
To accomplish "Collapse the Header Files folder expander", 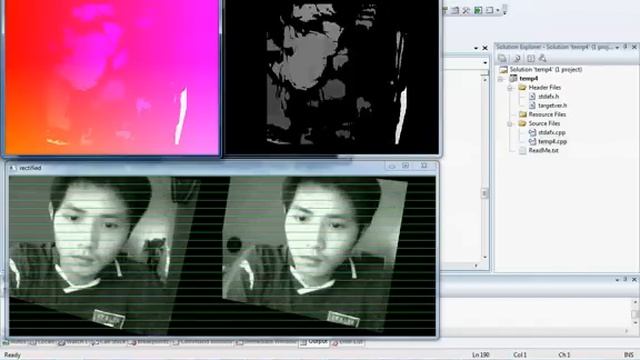I will [510, 88].
